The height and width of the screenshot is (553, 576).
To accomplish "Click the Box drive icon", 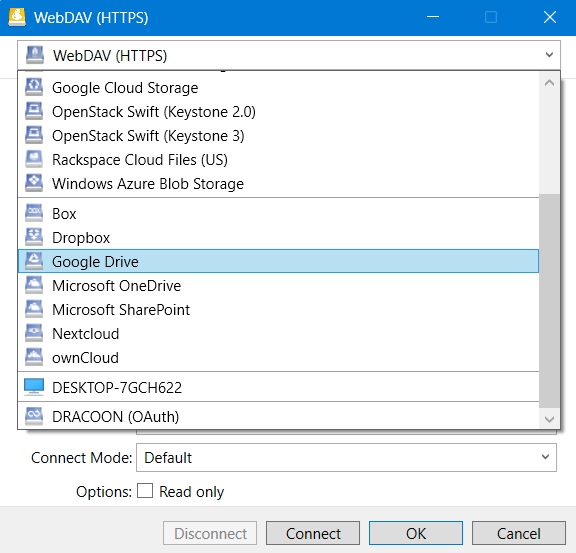I will pos(34,213).
